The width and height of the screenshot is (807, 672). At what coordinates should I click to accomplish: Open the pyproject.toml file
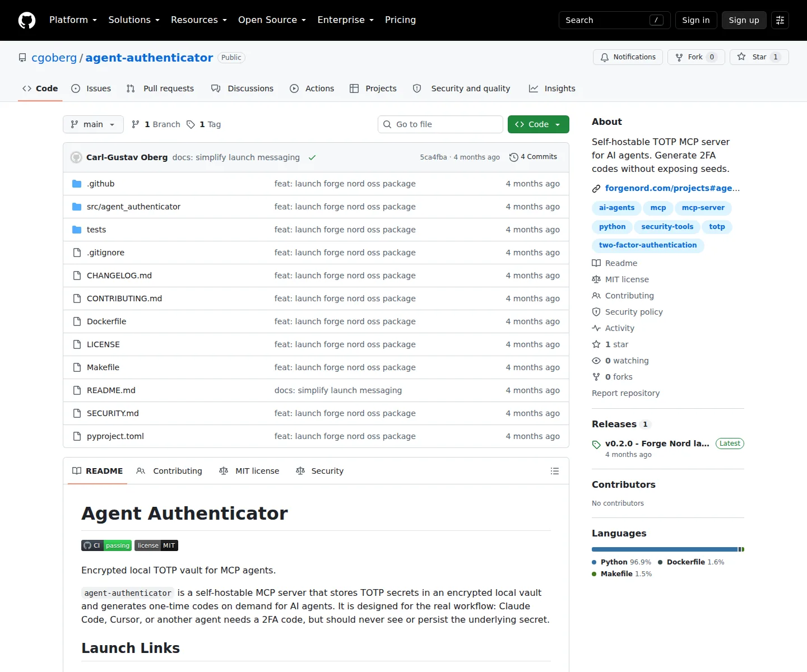tap(115, 436)
